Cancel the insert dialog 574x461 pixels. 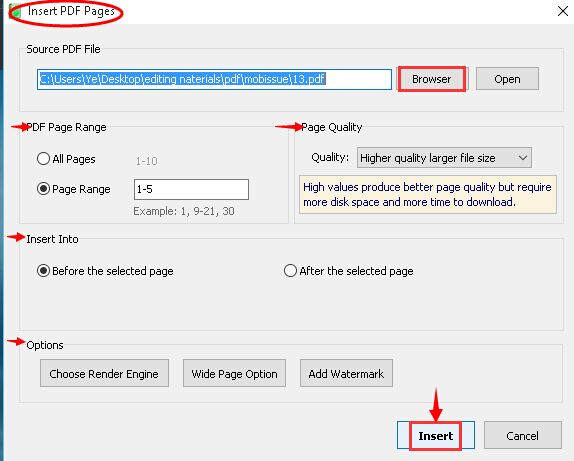522,435
